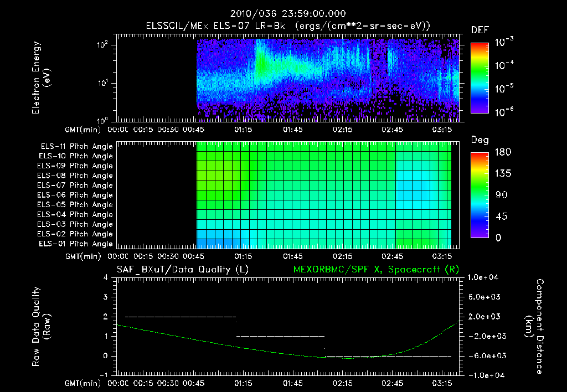Click the DEF rainbow color bar
The image size is (567, 392).
coord(480,78)
